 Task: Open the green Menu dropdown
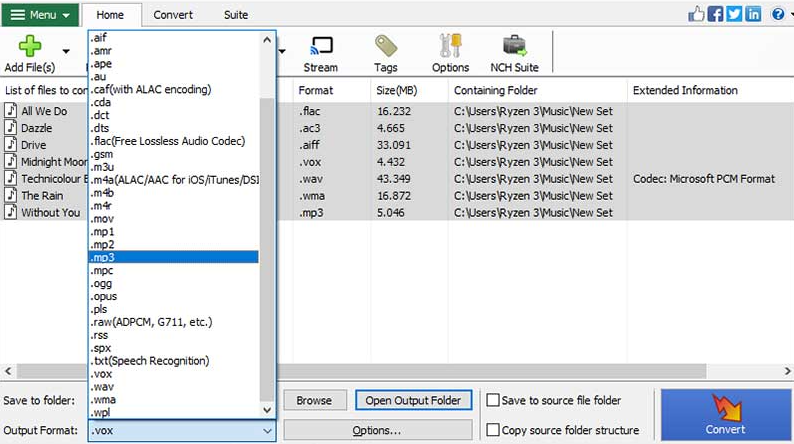pos(40,15)
